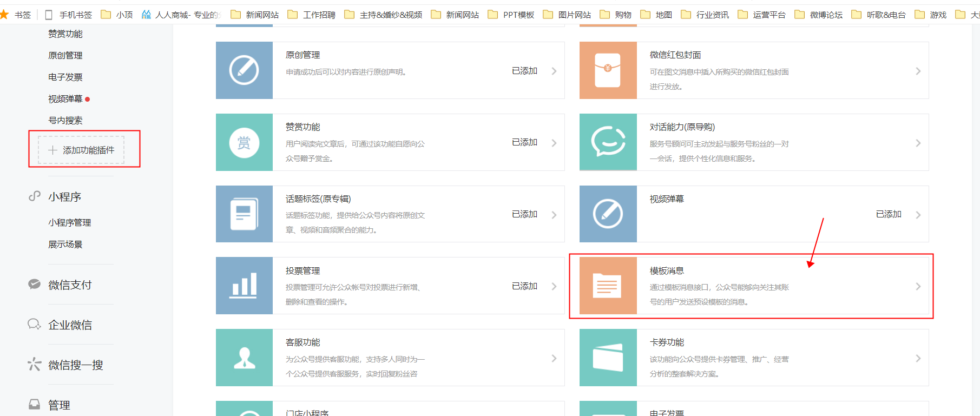Expand the 视频弹幕 card chevron

[x=918, y=215]
